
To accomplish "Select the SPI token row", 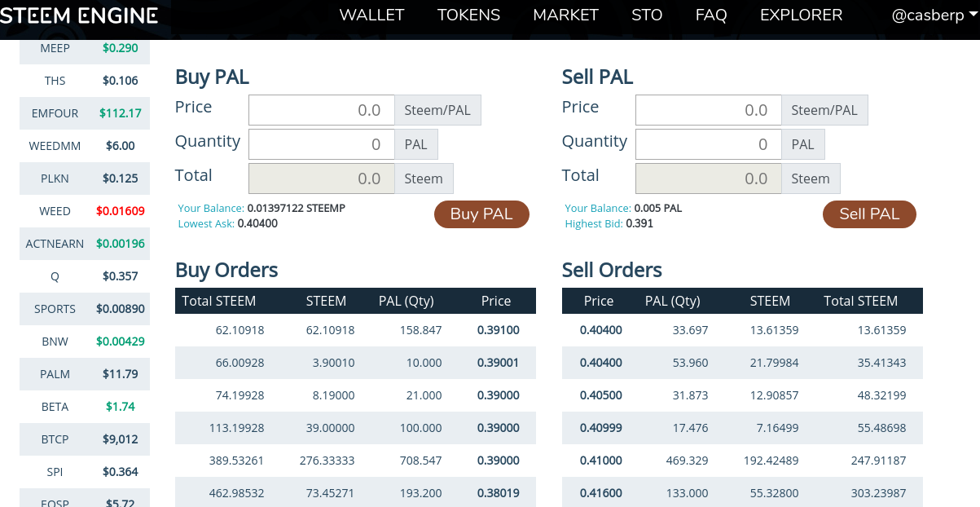I will click(x=85, y=472).
